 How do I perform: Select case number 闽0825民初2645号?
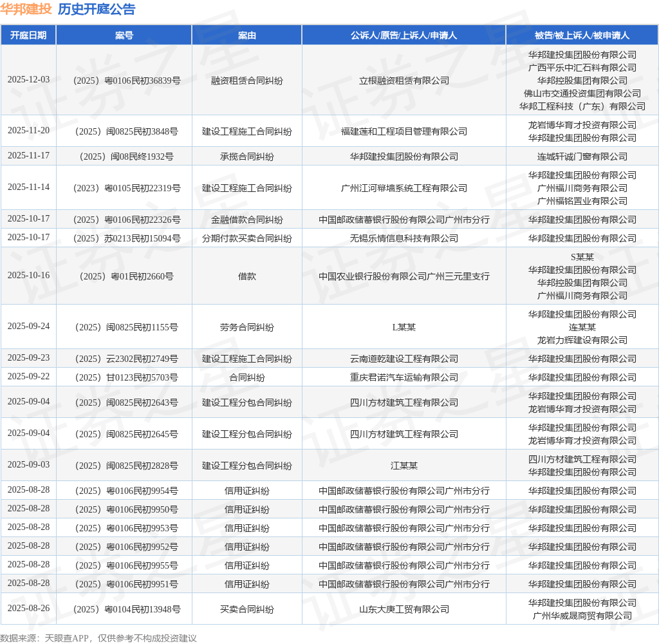[127, 434]
